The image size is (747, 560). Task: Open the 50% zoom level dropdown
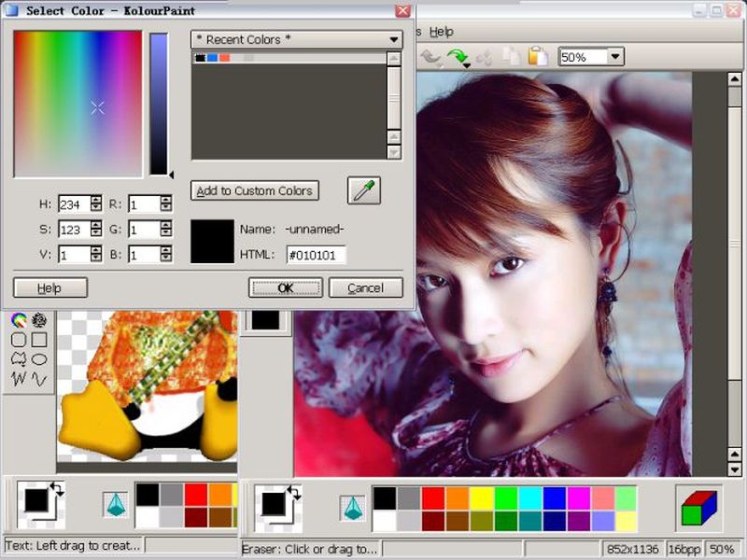[x=614, y=57]
